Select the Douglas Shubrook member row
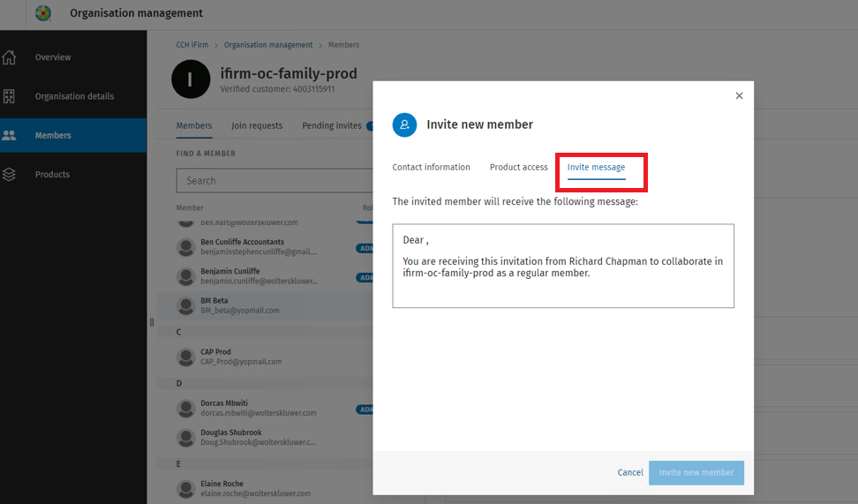Screen dimensions: 858x504 click(265, 437)
